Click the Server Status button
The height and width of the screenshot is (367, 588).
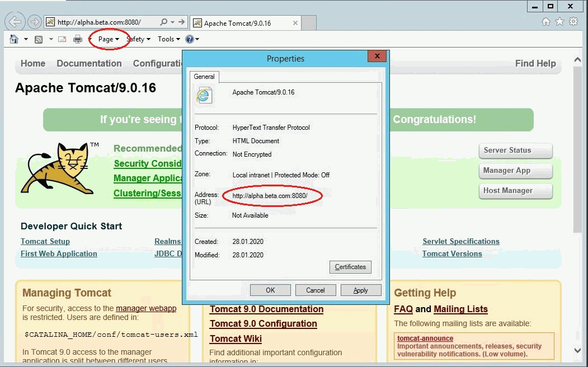click(x=515, y=150)
